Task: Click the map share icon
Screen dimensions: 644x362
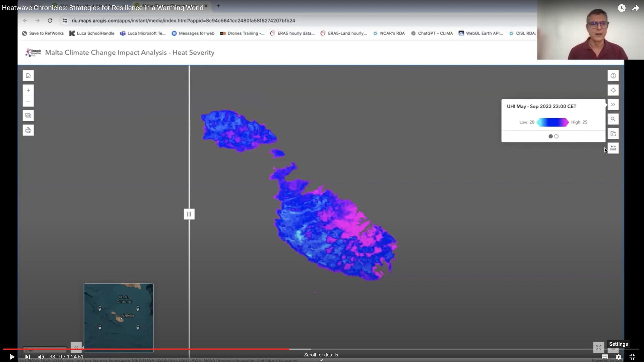Action: 613,134
